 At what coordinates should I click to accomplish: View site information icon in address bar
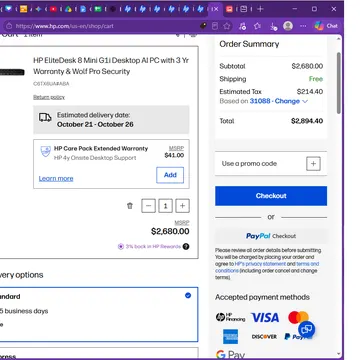pos(9,26)
